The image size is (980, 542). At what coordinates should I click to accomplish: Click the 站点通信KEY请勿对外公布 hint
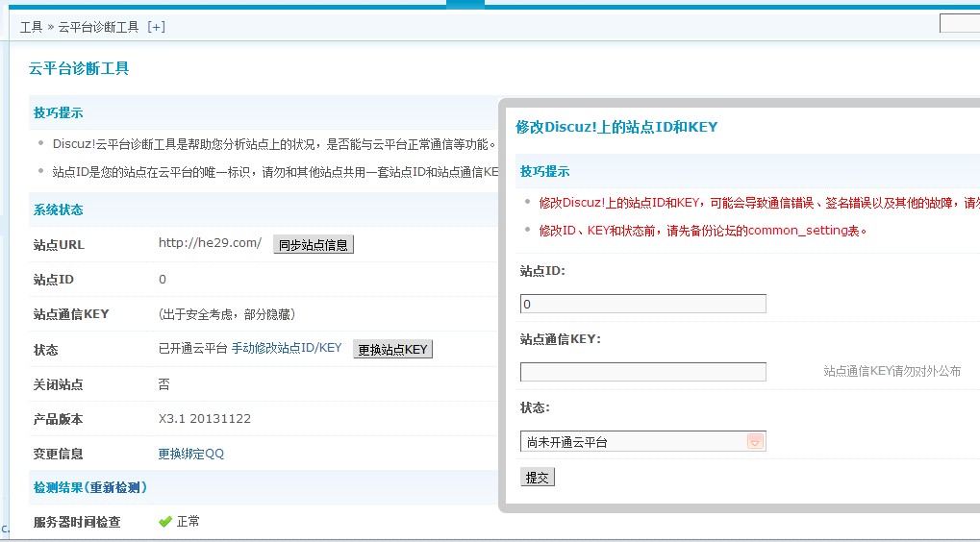click(892, 371)
